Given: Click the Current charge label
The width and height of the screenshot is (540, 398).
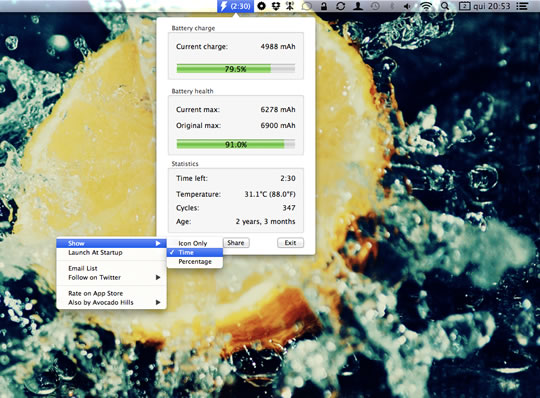Looking at the screenshot, I should pyautogui.click(x=202, y=46).
